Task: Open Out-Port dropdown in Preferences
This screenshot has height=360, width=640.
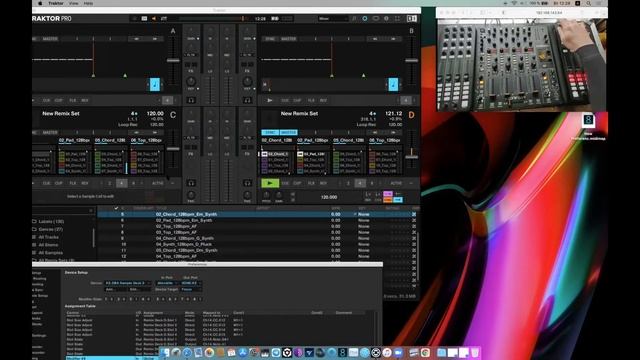Action: pyautogui.click(x=190, y=283)
